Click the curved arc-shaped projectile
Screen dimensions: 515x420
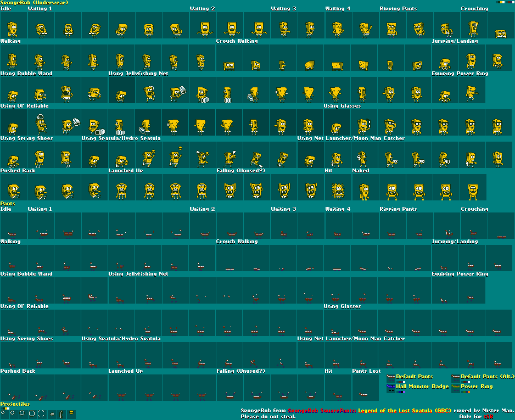61,414
